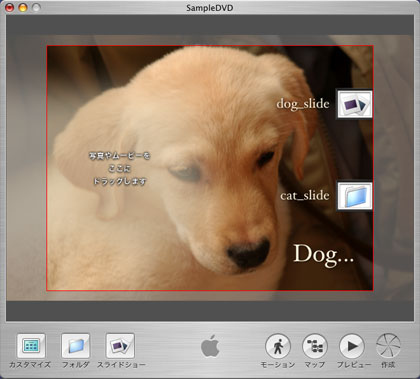Click the Apple logo in toolbar
This screenshot has width=420, height=379.
click(210, 346)
